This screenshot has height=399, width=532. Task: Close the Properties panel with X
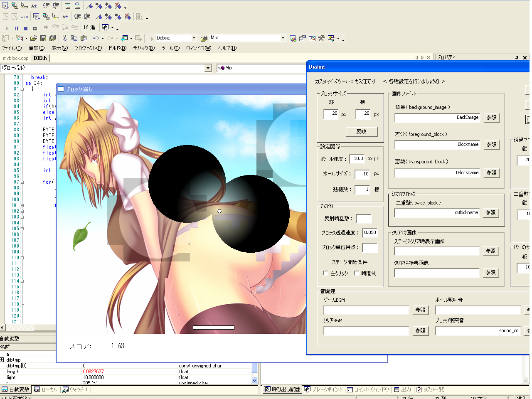tap(525, 58)
